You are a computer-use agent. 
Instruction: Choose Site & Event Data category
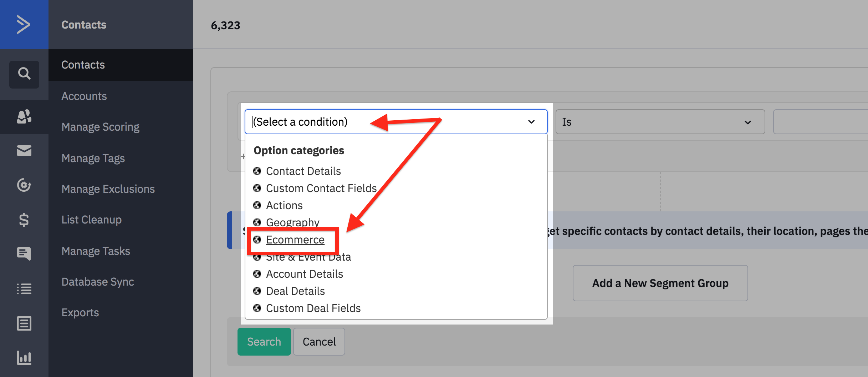click(308, 257)
